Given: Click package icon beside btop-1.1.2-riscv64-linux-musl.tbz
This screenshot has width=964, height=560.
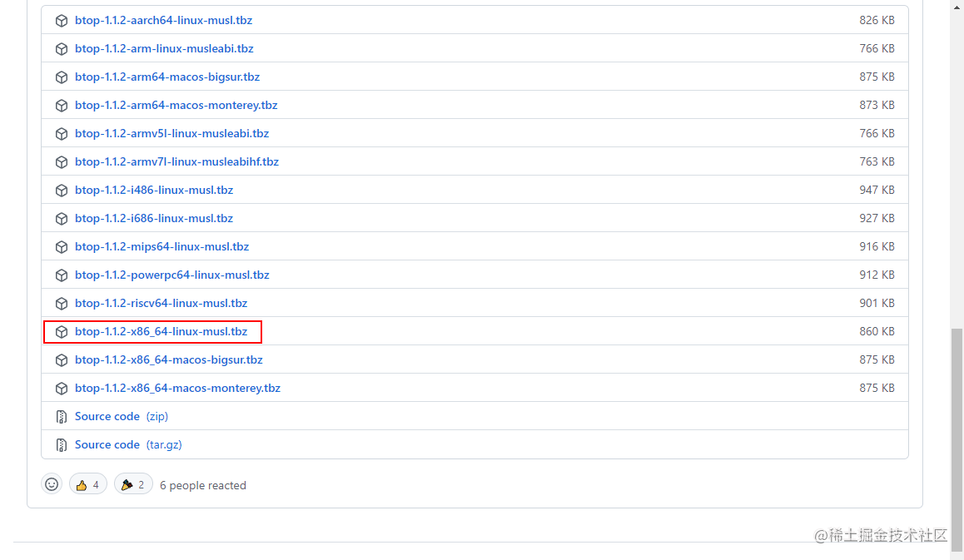Looking at the screenshot, I should point(62,303).
